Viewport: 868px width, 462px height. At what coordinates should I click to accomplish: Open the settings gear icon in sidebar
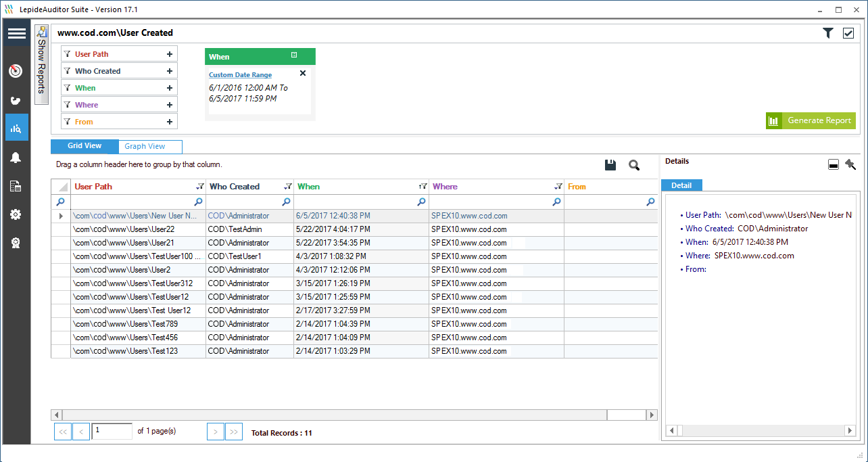point(16,214)
